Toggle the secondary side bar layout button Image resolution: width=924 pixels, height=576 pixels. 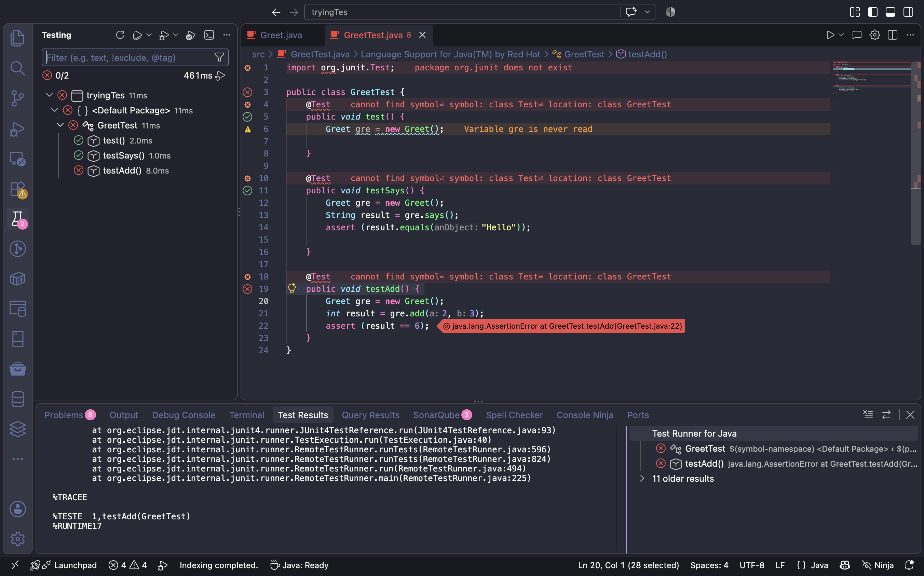(908, 12)
